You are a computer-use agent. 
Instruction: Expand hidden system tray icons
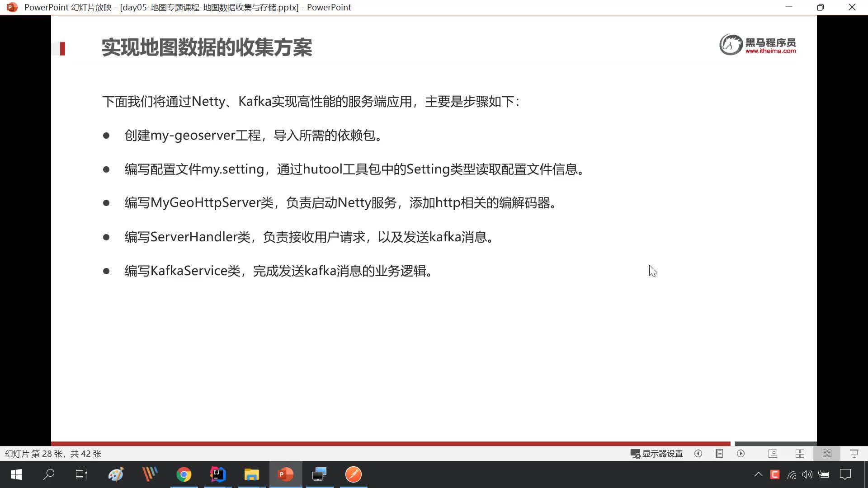pyautogui.click(x=759, y=474)
